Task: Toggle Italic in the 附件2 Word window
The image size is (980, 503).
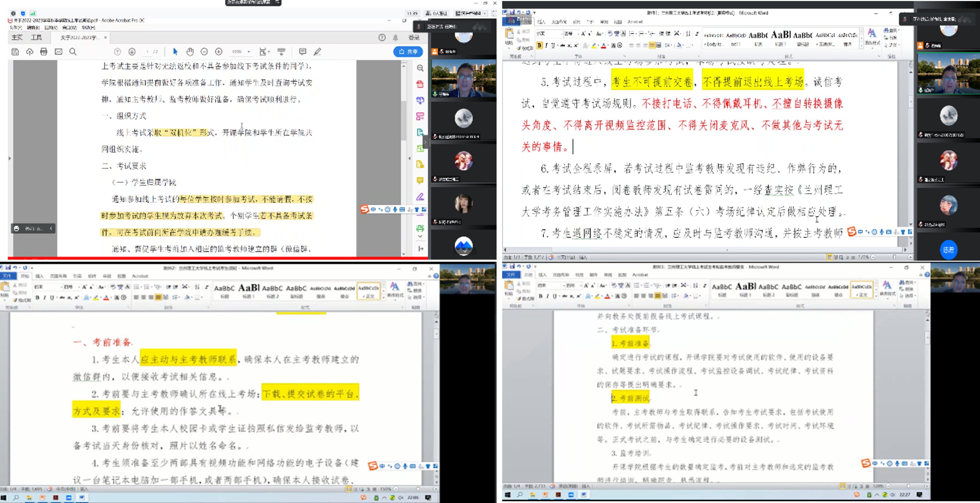Action: pyautogui.click(x=44, y=298)
